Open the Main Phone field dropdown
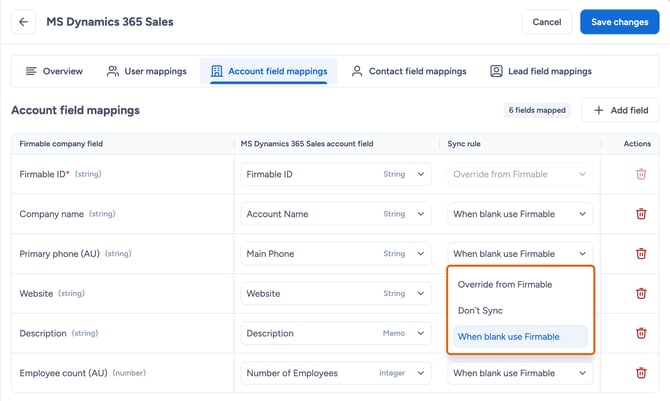 point(336,254)
